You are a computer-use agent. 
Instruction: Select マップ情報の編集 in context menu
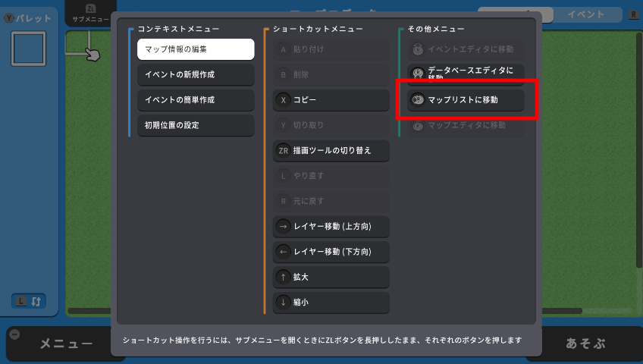196,49
